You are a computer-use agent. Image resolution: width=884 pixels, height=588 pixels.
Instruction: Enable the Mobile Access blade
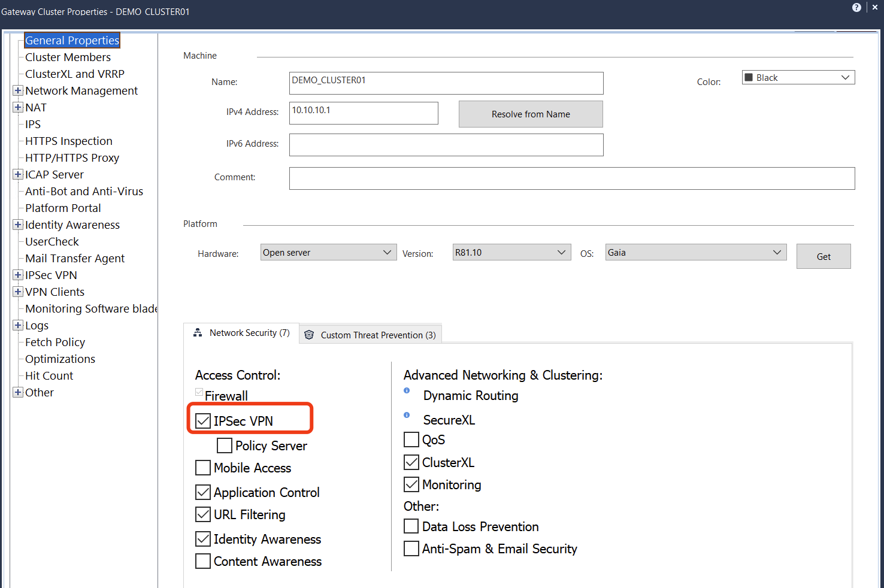pos(204,468)
